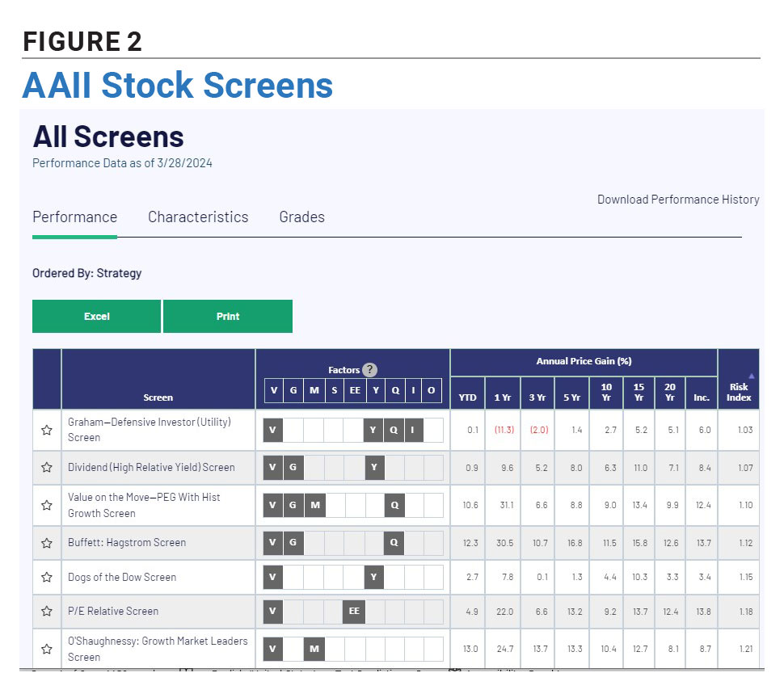
Task: Mark Buffett: Hagstrom Screen as favorite
Action: pyautogui.click(x=47, y=543)
